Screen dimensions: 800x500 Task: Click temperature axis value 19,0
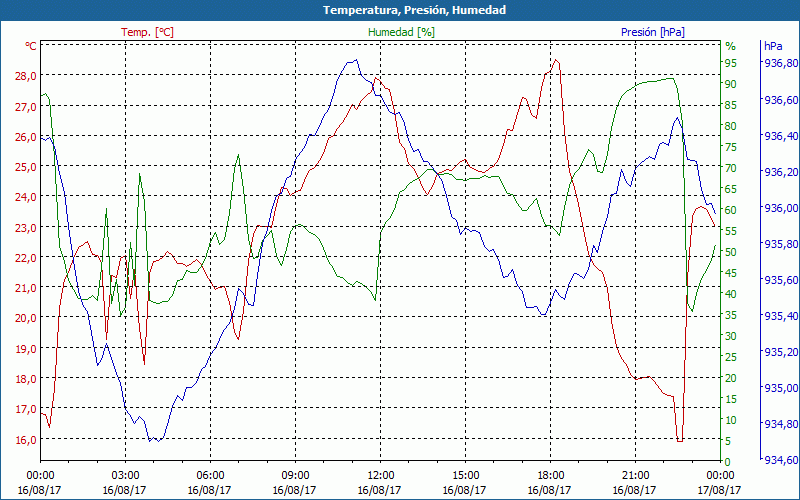(26, 348)
